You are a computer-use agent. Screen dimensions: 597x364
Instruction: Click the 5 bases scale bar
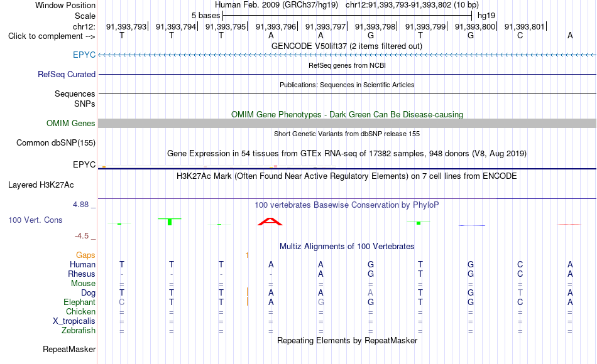[348, 16]
